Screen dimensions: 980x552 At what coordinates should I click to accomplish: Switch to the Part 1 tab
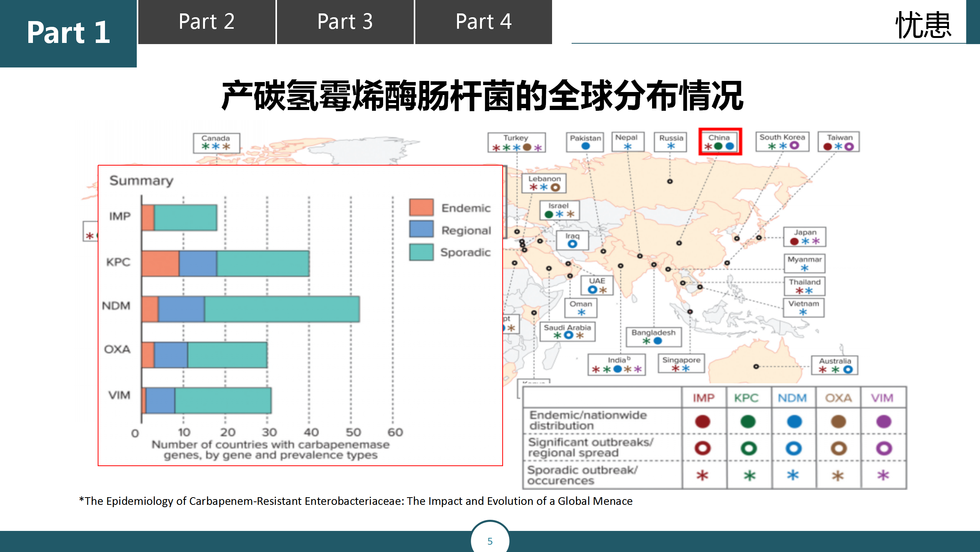[x=68, y=33]
